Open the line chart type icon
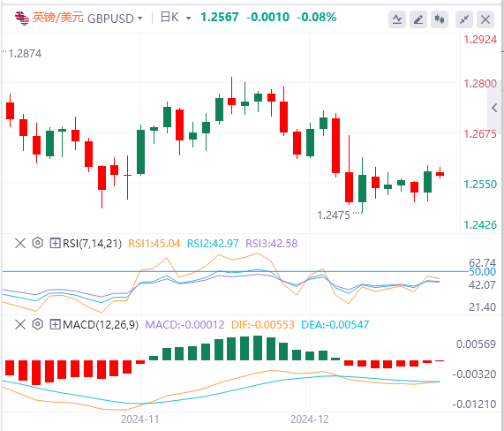This screenshot has width=504, height=431. click(x=397, y=19)
